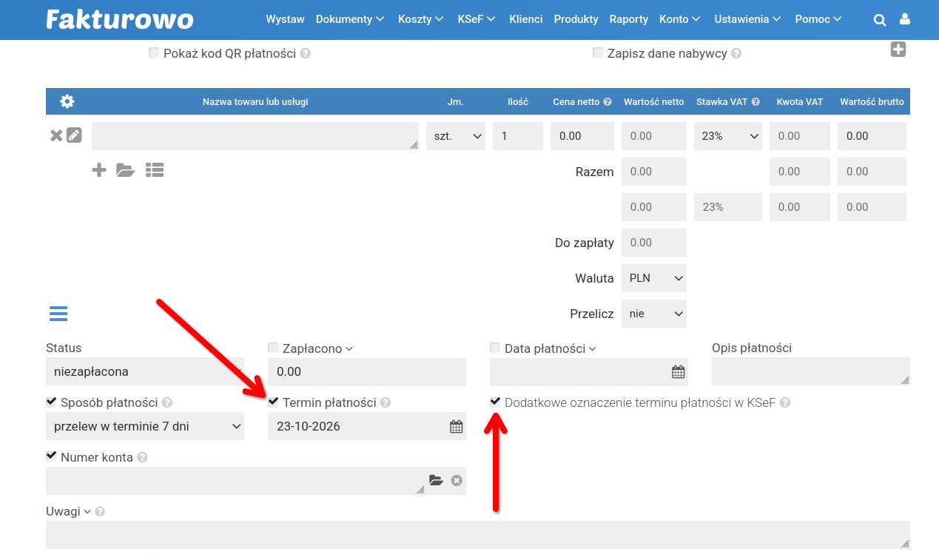This screenshot has width=939, height=560.
Task: Click the product name text field
Action: (x=255, y=136)
